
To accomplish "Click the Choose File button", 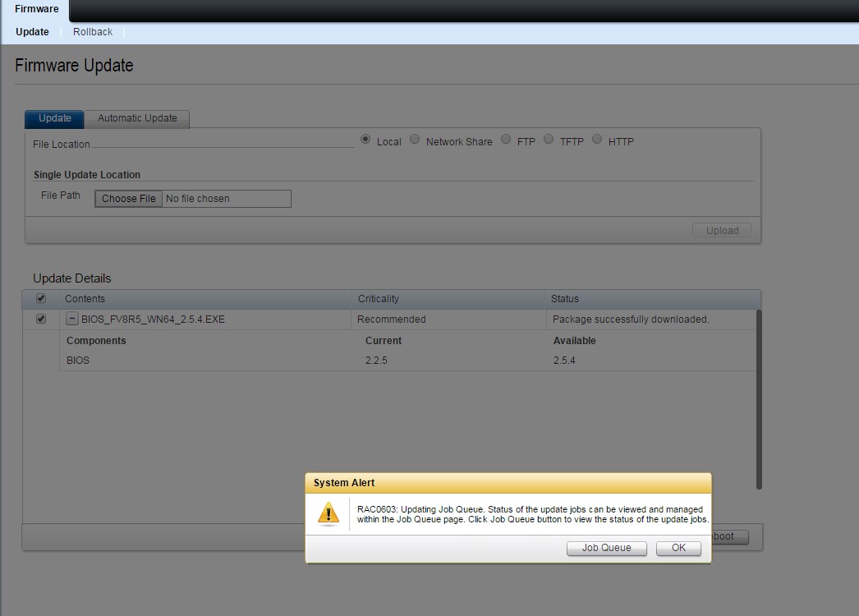I will tap(128, 198).
